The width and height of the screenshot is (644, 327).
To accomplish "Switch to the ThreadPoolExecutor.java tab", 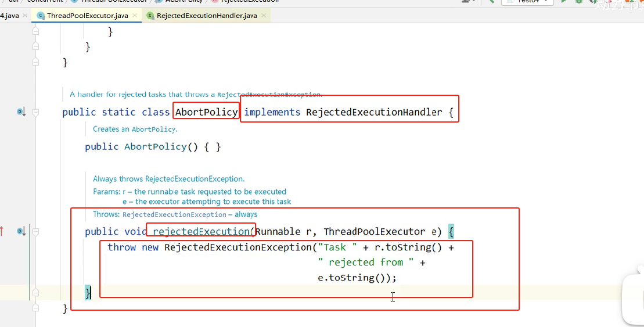I will pyautogui.click(x=87, y=16).
